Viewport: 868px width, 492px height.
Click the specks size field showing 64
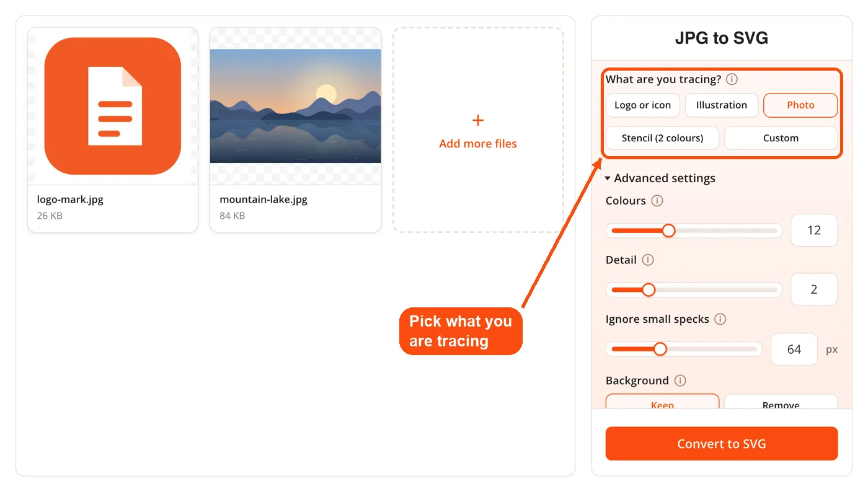[794, 349]
